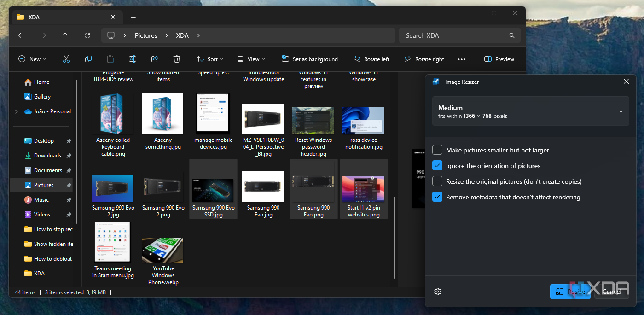Screen dimensions: 644x315
Task: Click the Share icon in toolbar
Action: (x=155, y=59)
